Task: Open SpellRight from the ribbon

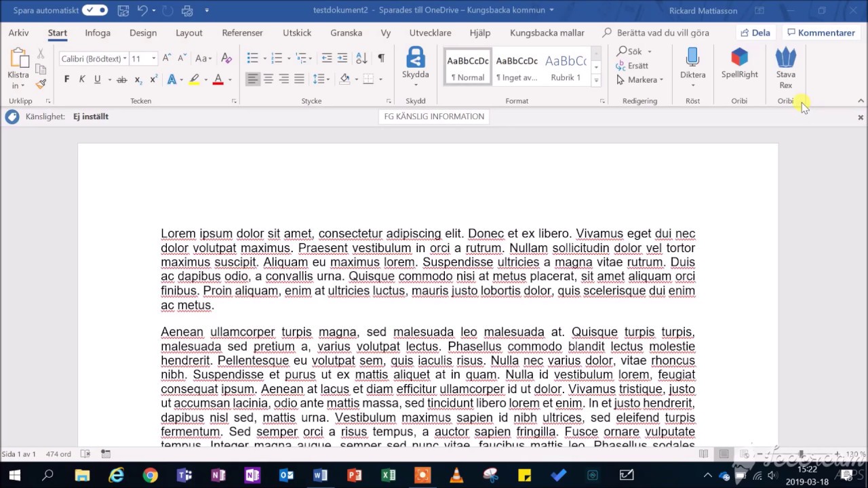Action: [x=739, y=63]
